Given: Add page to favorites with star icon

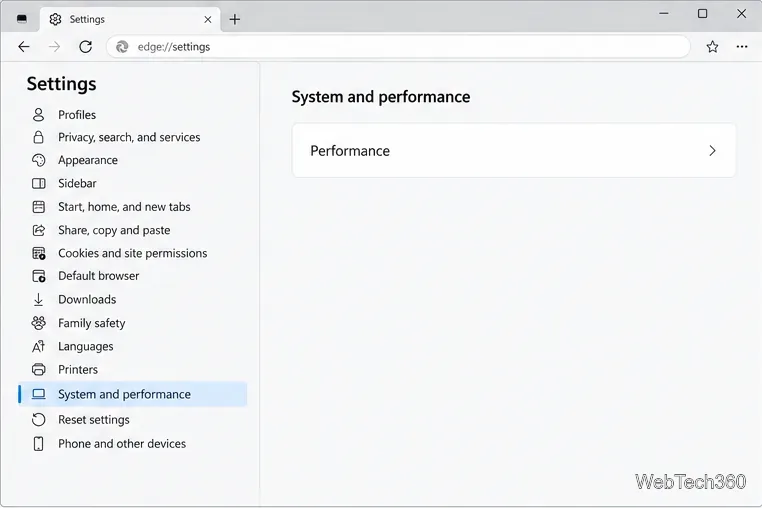Looking at the screenshot, I should tap(712, 47).
